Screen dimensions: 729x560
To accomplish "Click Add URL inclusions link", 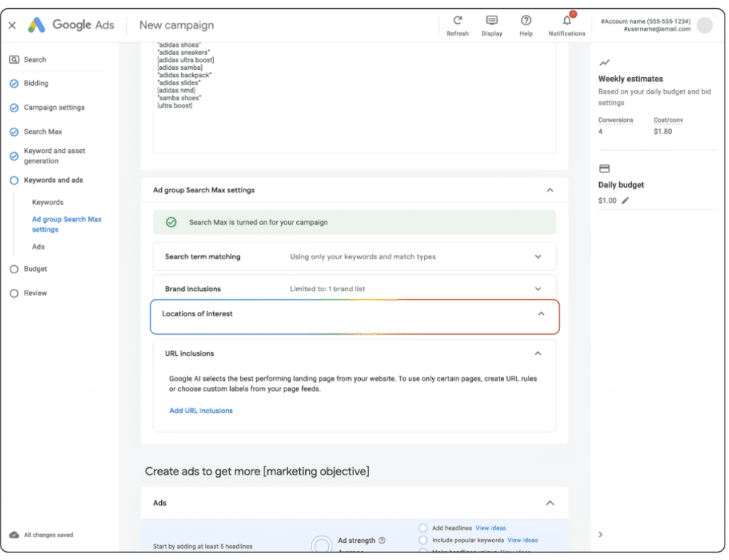I will 201,411.
